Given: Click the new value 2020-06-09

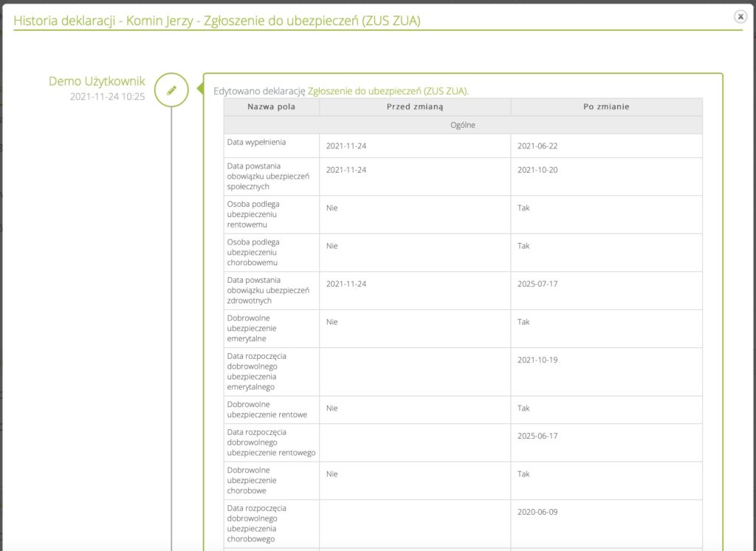Looking at the screenshot, I should 537,512.
